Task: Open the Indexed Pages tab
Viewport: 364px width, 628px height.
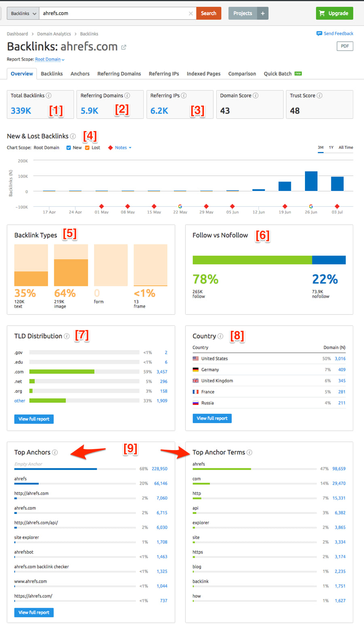Action: click(x=203, y=74)
